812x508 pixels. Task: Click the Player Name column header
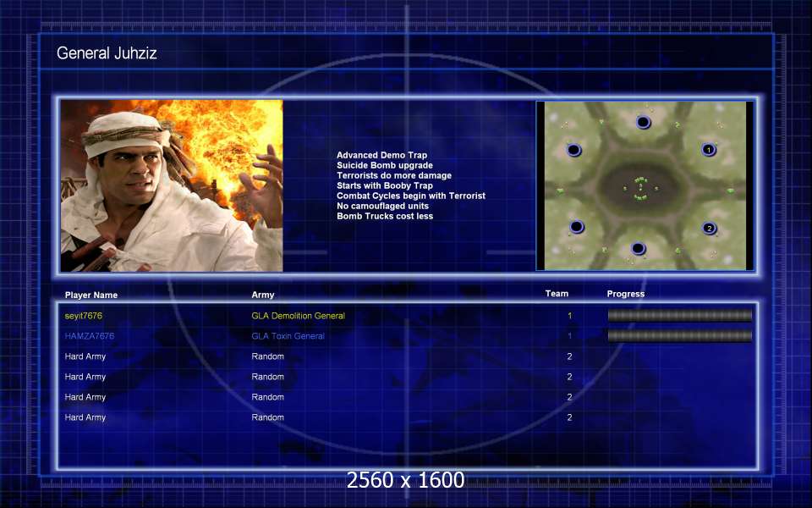click(91, 295)
